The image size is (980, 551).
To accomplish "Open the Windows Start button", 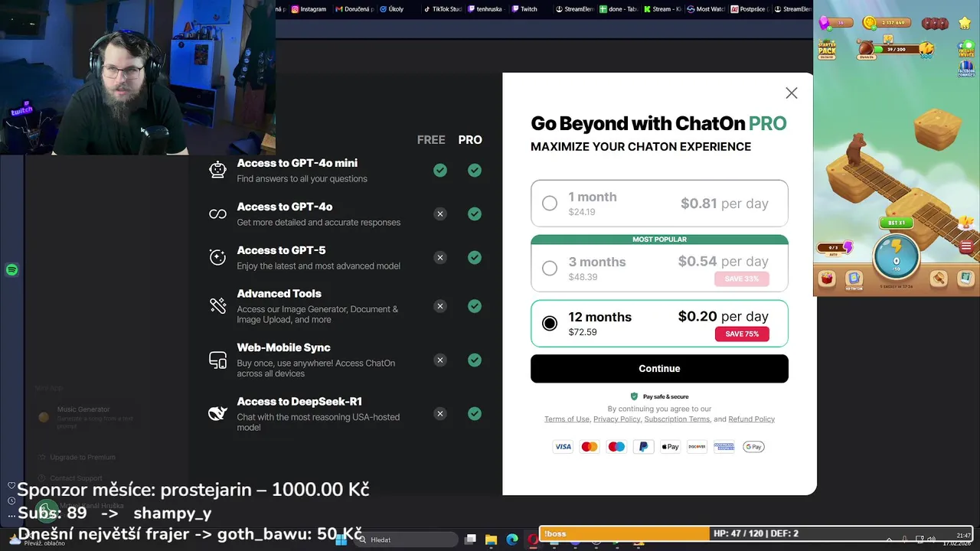I will pyautogui.click(x=341, y=540).
